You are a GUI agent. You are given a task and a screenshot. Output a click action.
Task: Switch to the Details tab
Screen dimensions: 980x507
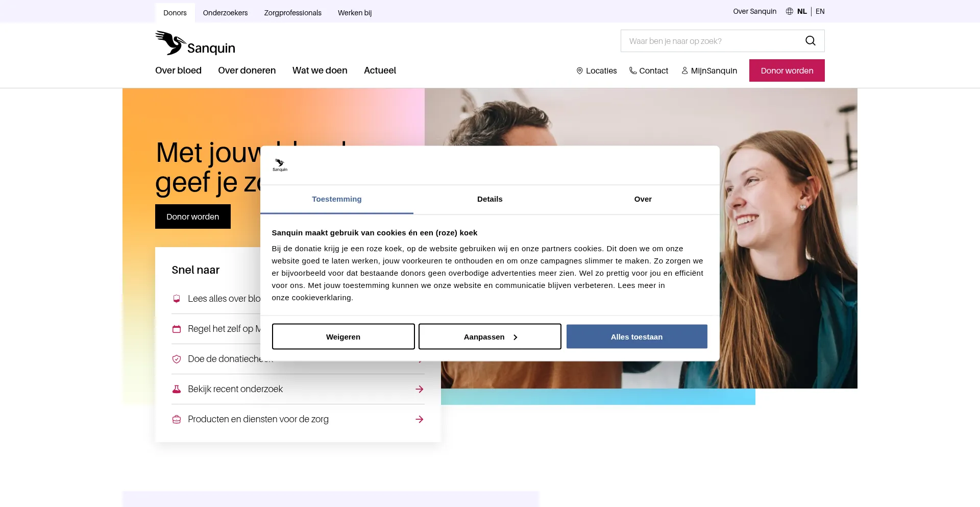489,199
